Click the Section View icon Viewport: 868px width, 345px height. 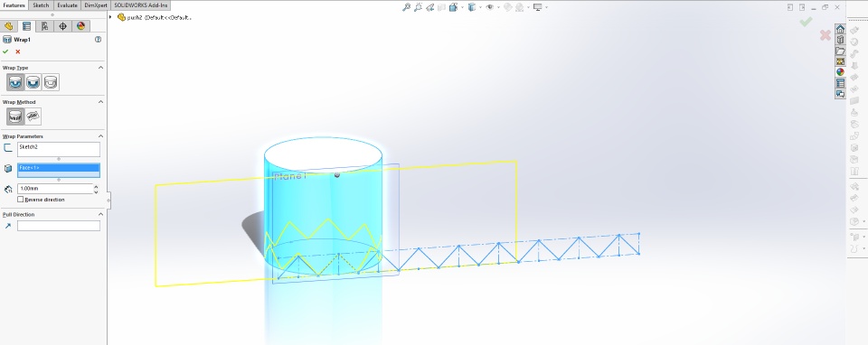click(x=441, y=7)
